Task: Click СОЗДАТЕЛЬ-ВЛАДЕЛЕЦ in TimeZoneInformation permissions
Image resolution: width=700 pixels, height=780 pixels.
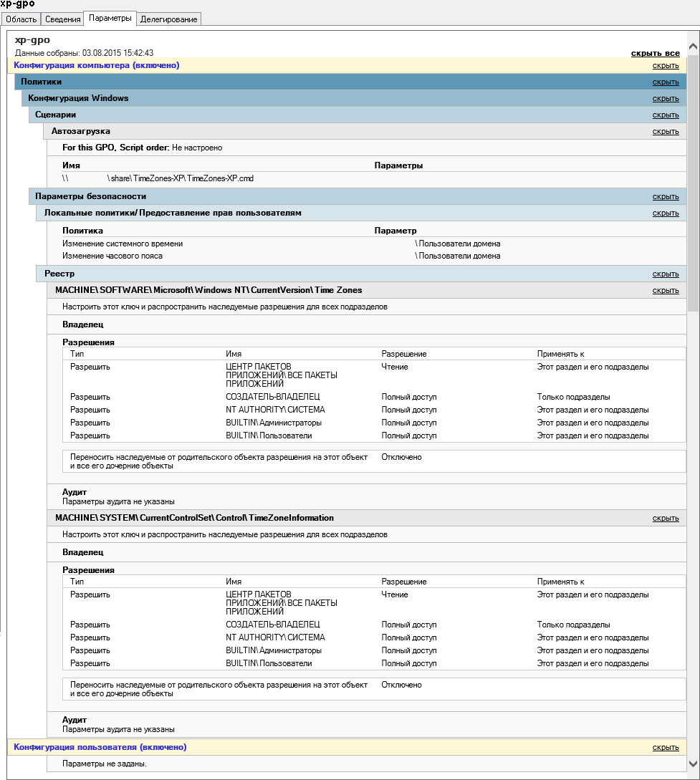Action: (273, 625)
